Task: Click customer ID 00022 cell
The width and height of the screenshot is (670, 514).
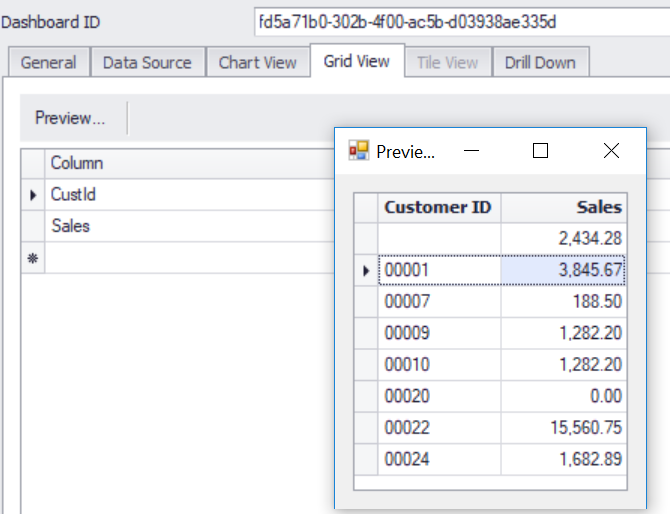Action: click(439, 426)
